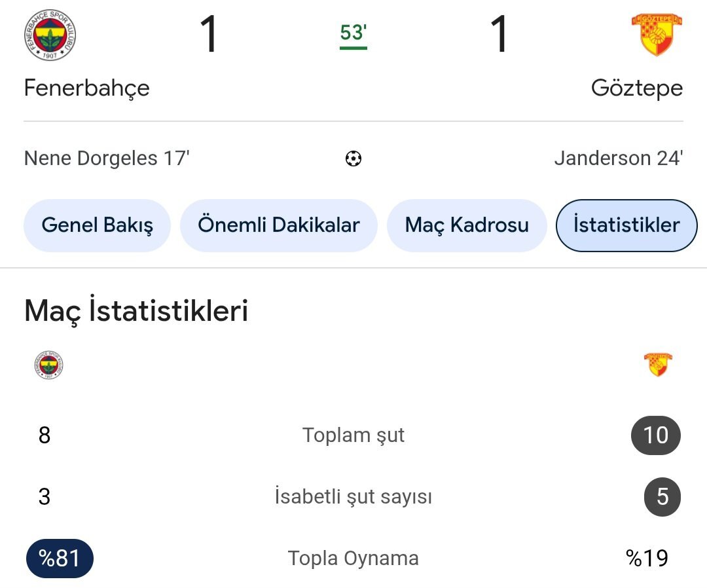The width and height of the screenshot is (707, 588).
Task: Select the İstatistikler tab
Action: pyautogui.click(x=626, y=225)
